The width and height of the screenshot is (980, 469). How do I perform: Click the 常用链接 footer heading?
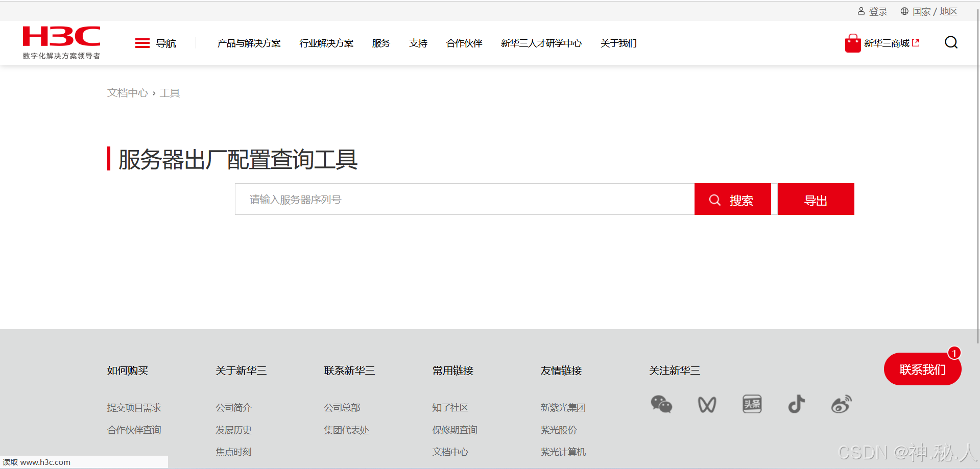point(453,371)
